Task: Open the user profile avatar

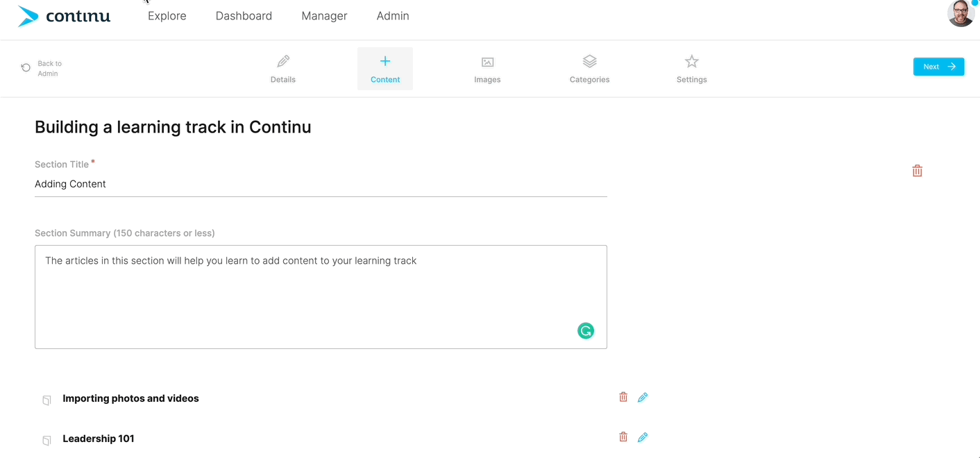Action: coord(961,14)
